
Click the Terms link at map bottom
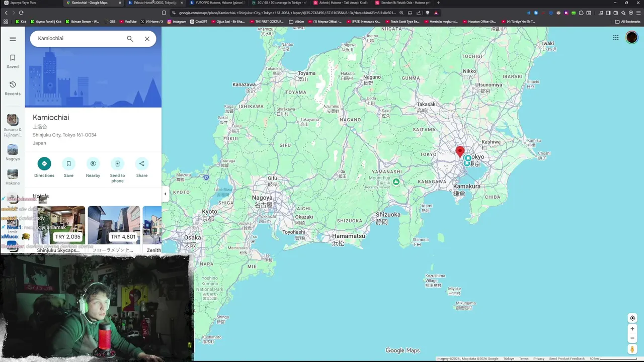(x=524, y=358)
